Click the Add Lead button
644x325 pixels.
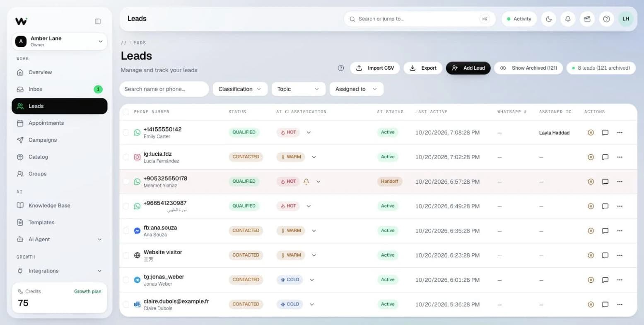(x=468, y=68)
